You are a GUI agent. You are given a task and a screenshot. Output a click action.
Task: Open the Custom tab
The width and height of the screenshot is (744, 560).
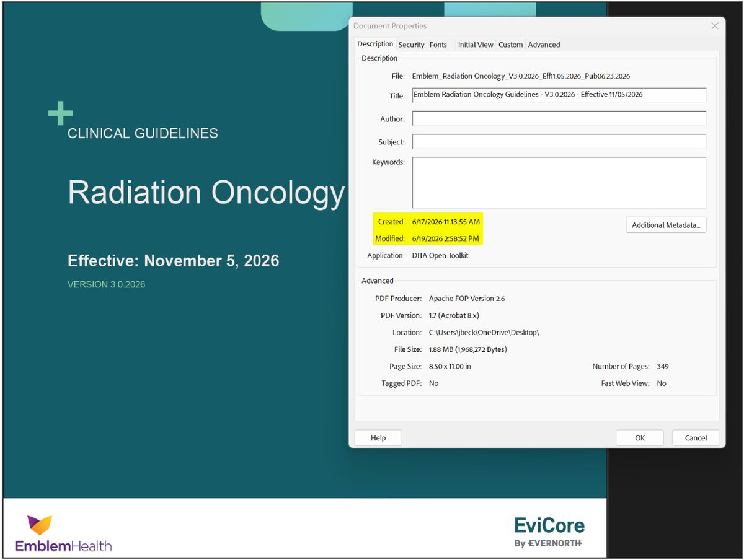tap(510, 45)
